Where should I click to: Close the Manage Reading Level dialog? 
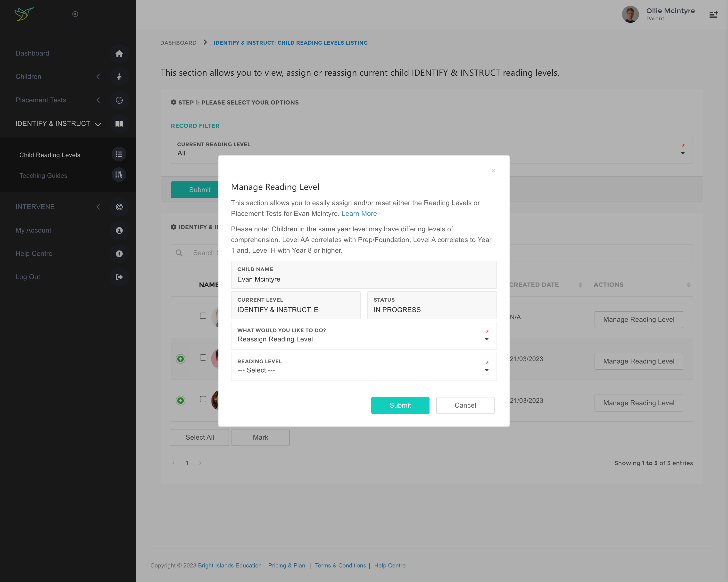(493, 171)
